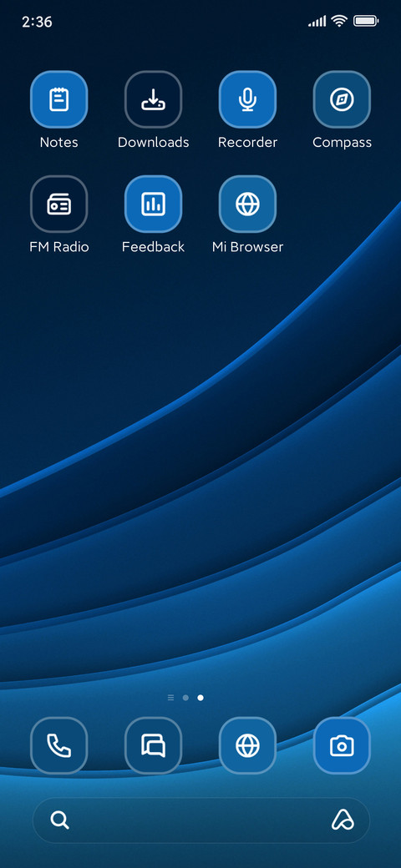The height and width of the screenshot is (868, 401).
Task: Launch the Recorder app
Action: click(247, 99)
